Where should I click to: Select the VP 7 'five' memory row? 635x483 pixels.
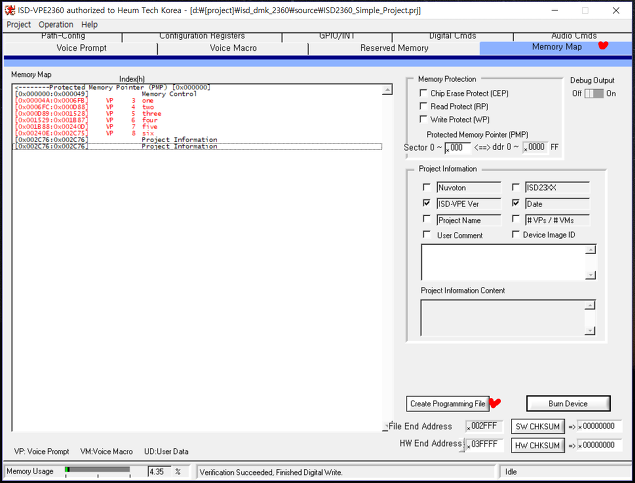[198, 126]
